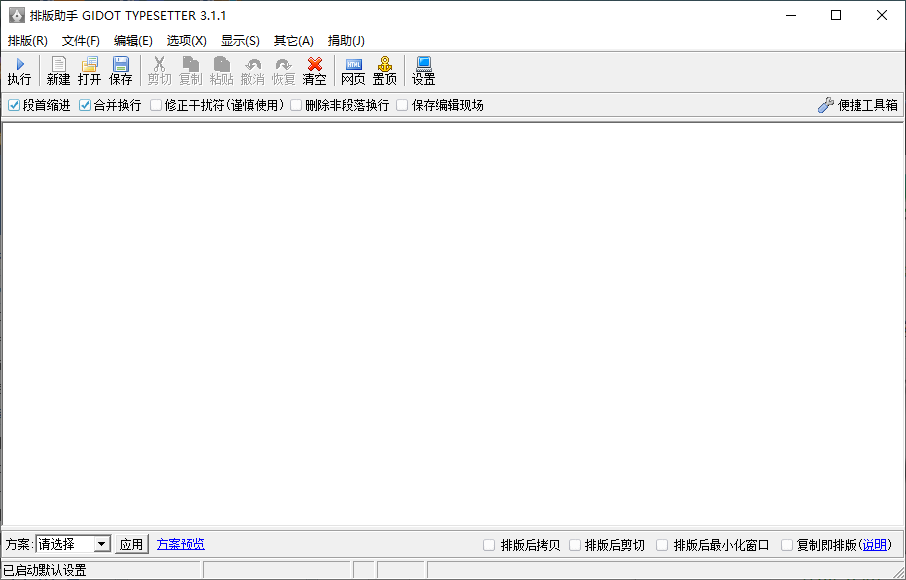Open the 编辑(E) menu
Image resolution: width=906 pixels, height=580 pixels.
tap(133, 40)
